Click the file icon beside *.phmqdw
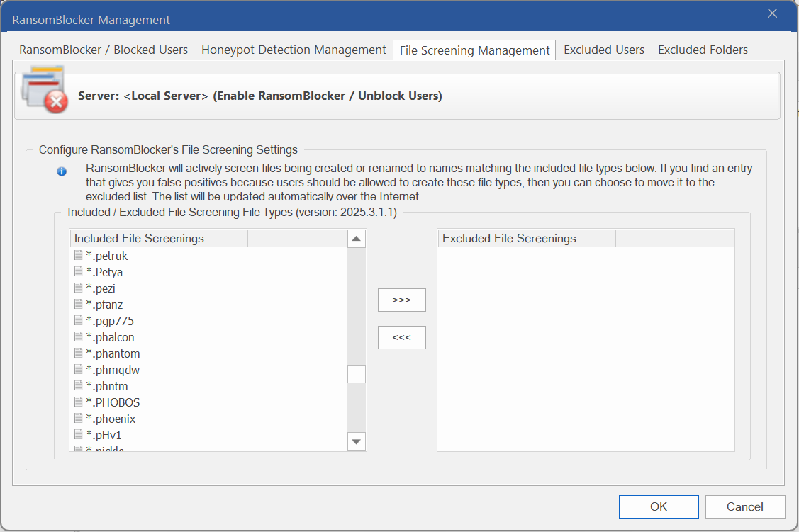Image resolution: width=799 pixels, height=532 pixels. [79, 369]
